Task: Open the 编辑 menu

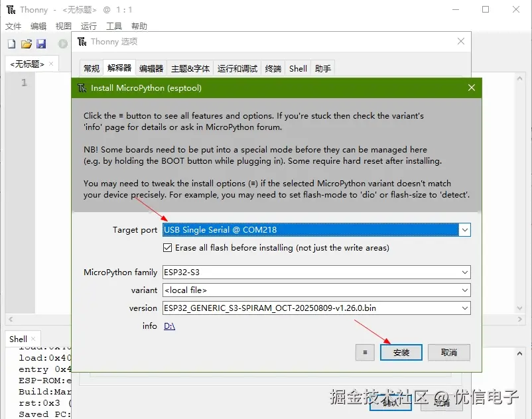Action: [38, 26]
